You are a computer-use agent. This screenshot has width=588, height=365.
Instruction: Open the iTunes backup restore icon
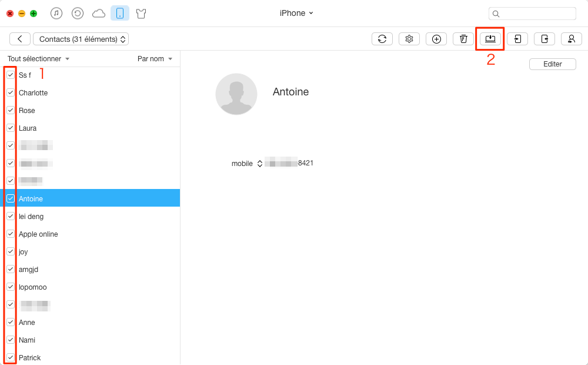pyautogui.click(x=77, y=14)
